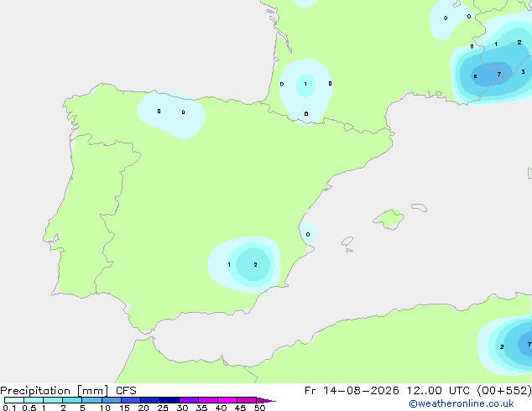
Task: Click the 2–5 mm legend color swatch
Action: pyautogui.click(x=72, y=400)
